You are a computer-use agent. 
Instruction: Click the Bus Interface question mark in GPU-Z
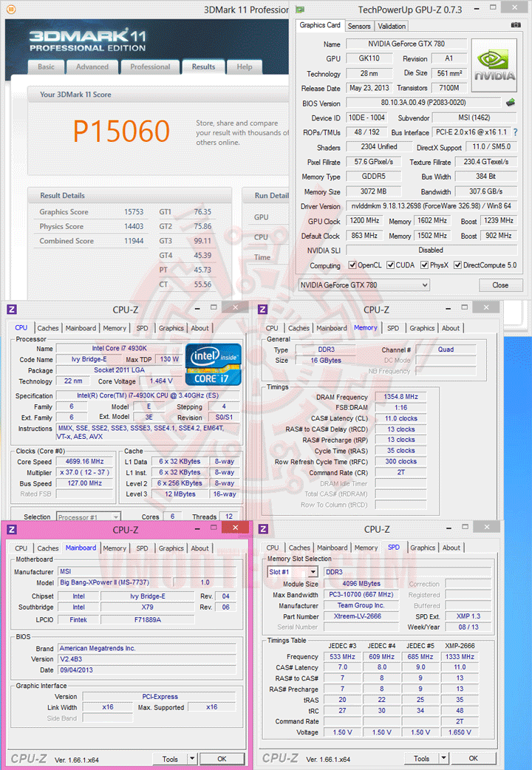pos(515,132)
